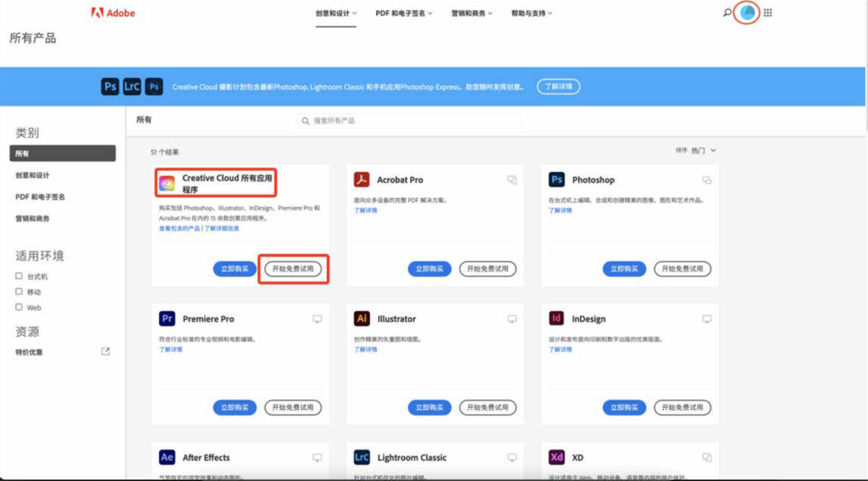The image size is (868, 481).
Task: Select PDF 和电子签名 category in sidebar
Action: pos(40,197)
